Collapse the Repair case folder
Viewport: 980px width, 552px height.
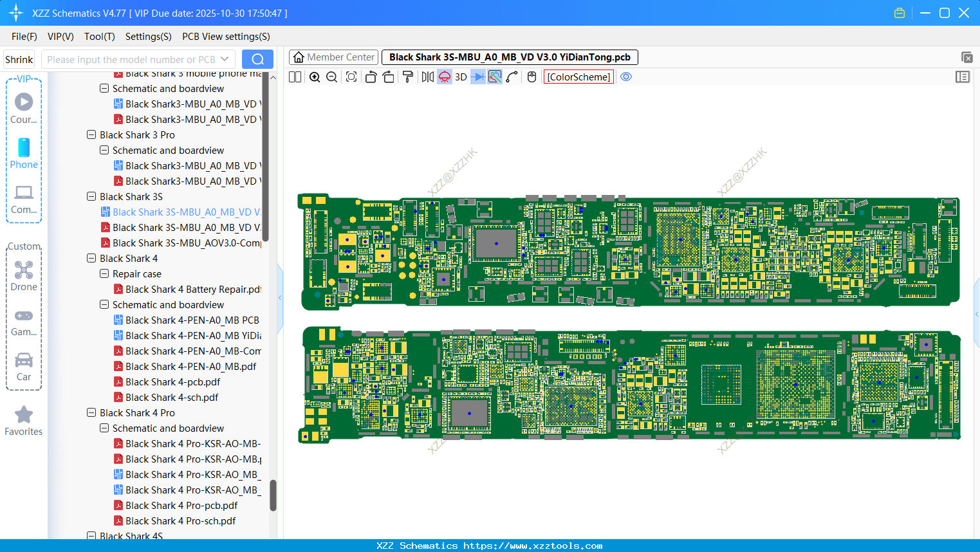[x=104, y=273]
